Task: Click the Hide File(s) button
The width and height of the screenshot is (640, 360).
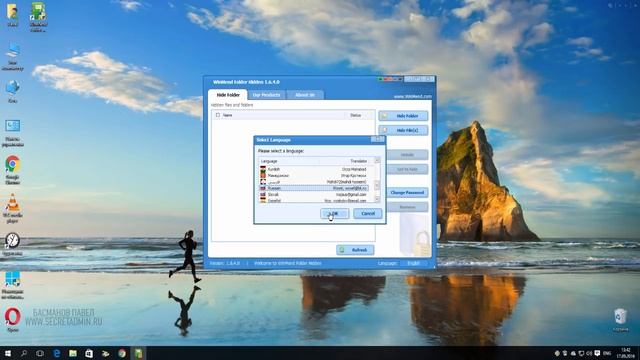Action: (x=403, y=130)
